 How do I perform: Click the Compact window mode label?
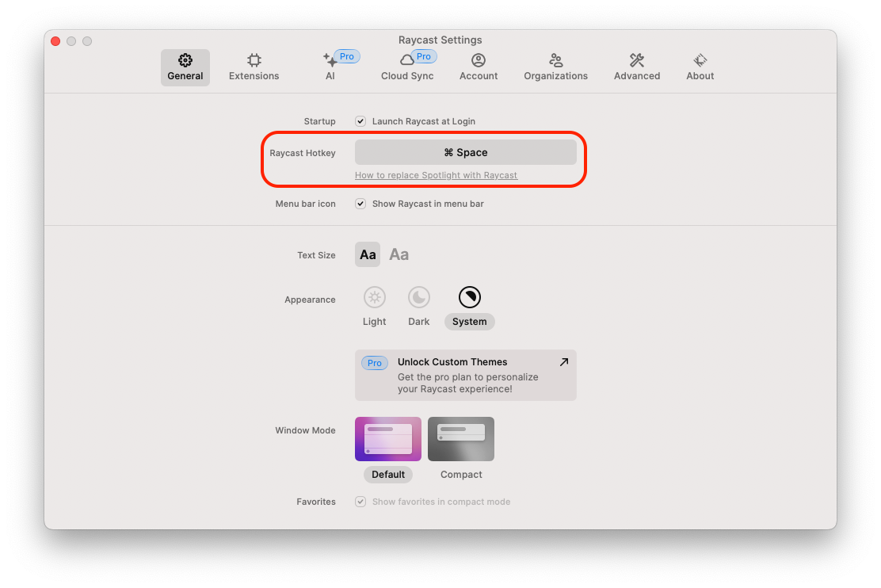click(461, 475)
